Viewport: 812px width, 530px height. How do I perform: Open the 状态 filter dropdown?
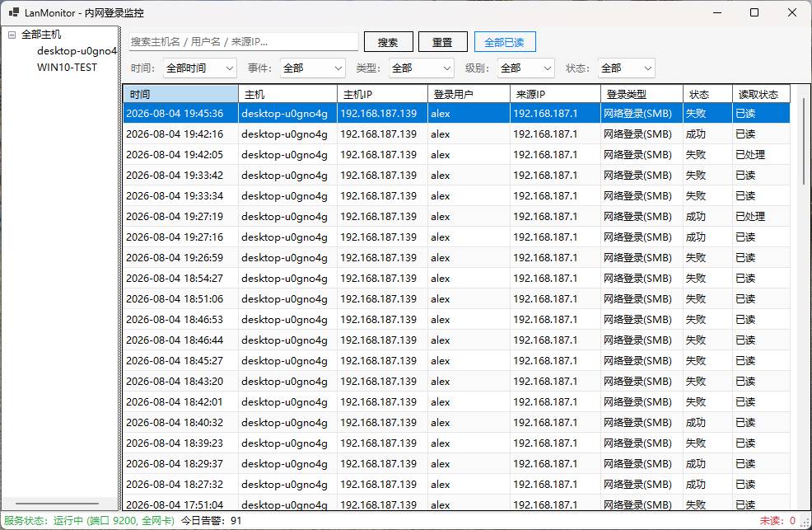pos(627,68)
